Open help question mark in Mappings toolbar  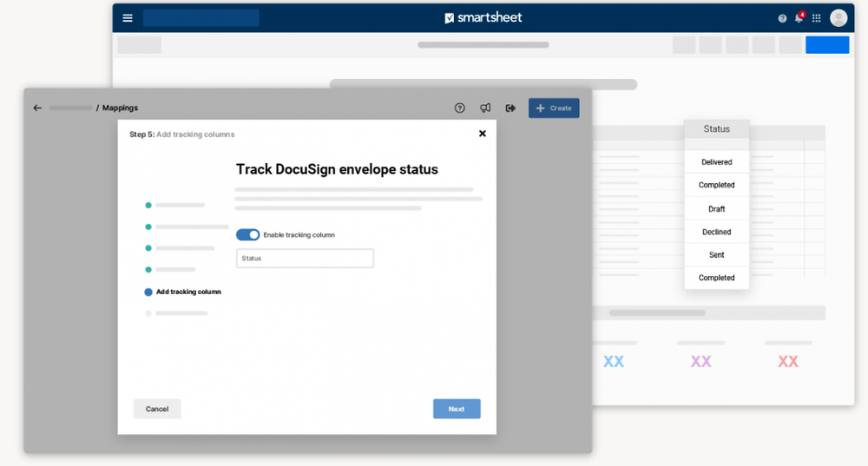click(x=459, y=108)
